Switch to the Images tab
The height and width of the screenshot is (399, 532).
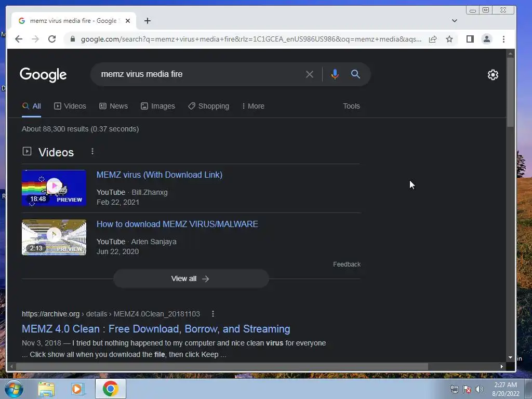[x=158, y=106]
